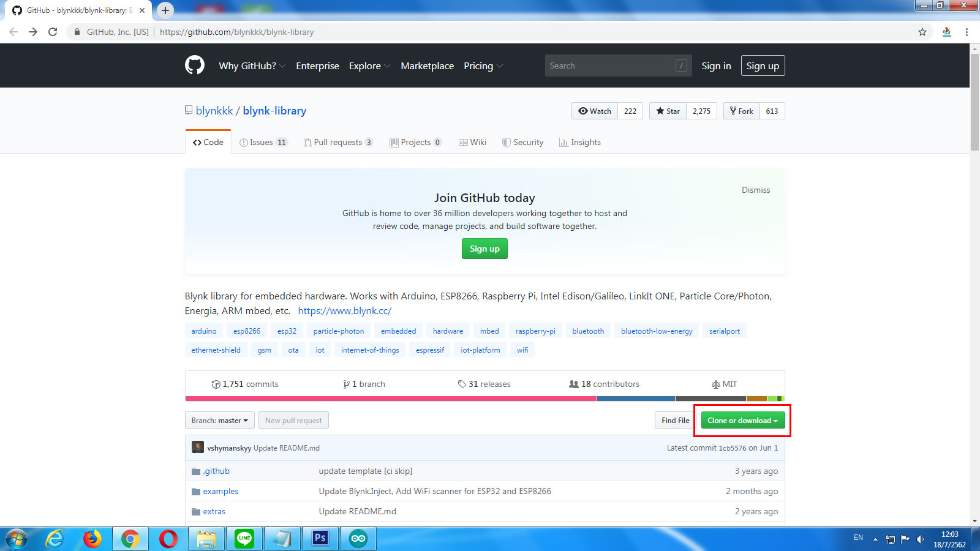Image resolution: width=980 pixels, height=551 pixels.
Task: Click the Sign in link
Action: (x=716, y=66)
